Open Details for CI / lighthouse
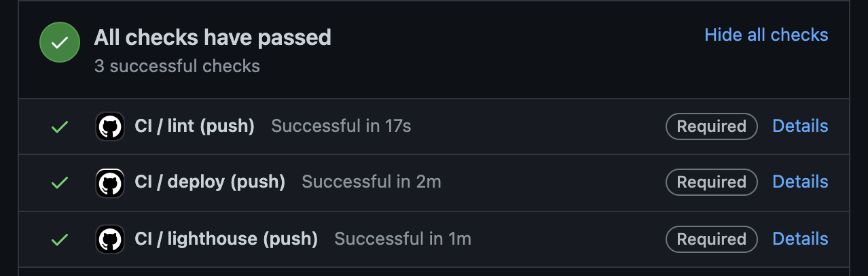The image size is (868, 276). point(800,239)
